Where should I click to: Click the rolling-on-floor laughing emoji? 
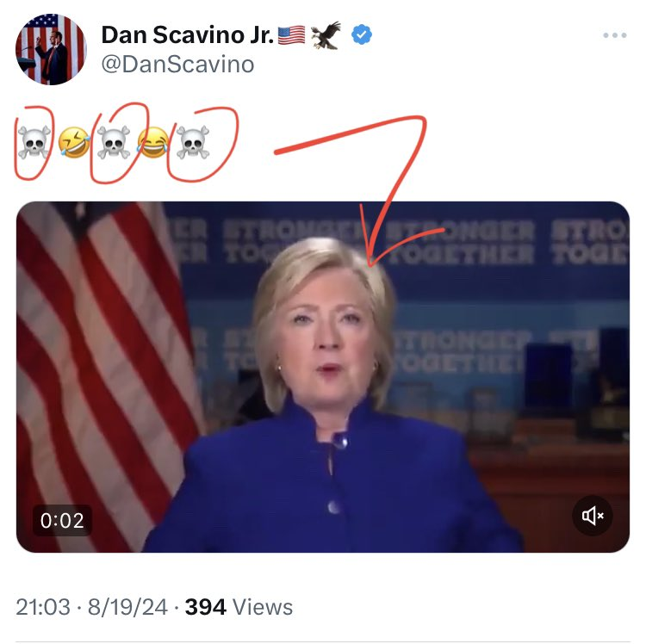(x=74, y=142)
